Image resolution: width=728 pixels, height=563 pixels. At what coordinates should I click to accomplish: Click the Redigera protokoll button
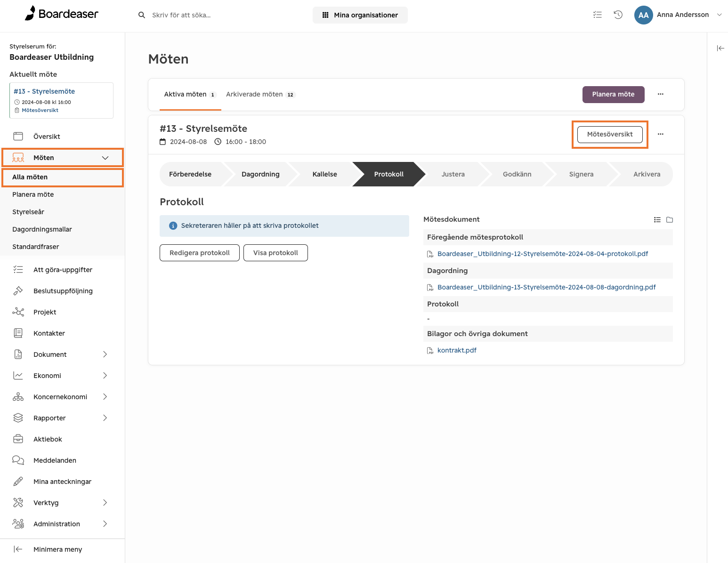(x=200, y=253)
